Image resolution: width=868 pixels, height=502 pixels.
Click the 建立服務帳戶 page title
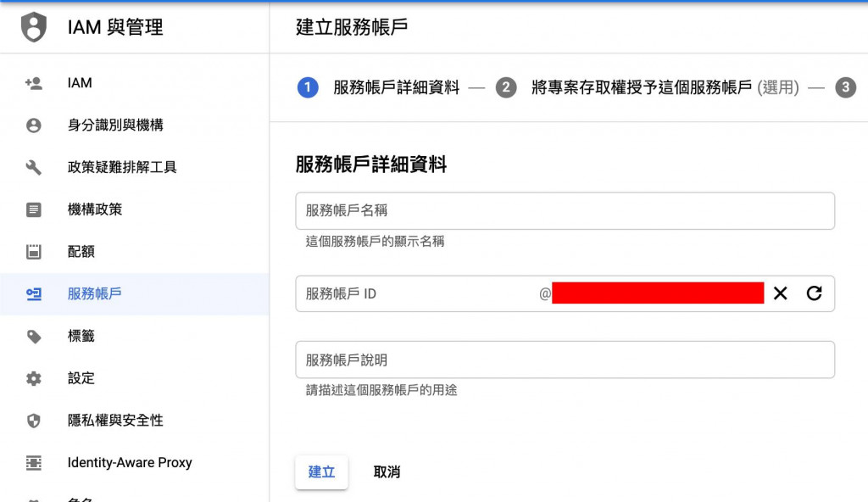pyautogui.click(x=352, y=27)
